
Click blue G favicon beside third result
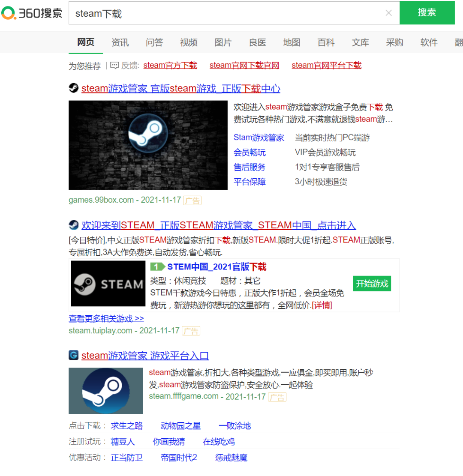pos(73,355)
